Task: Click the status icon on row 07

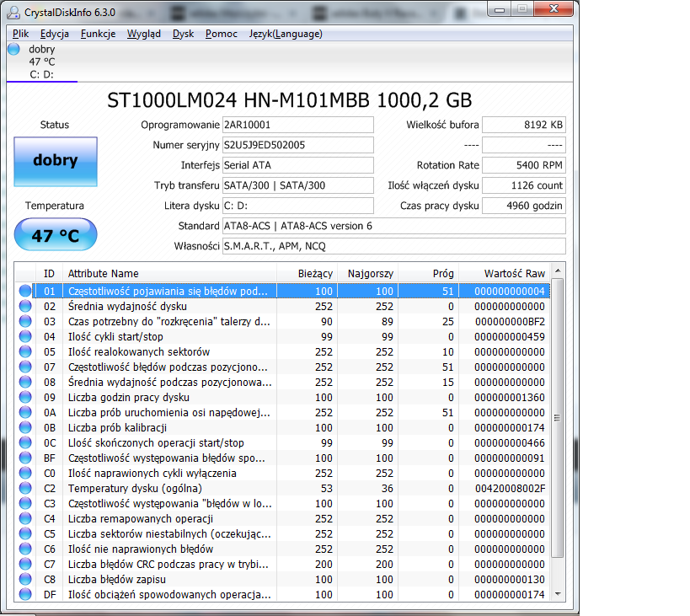Action: 25,367
